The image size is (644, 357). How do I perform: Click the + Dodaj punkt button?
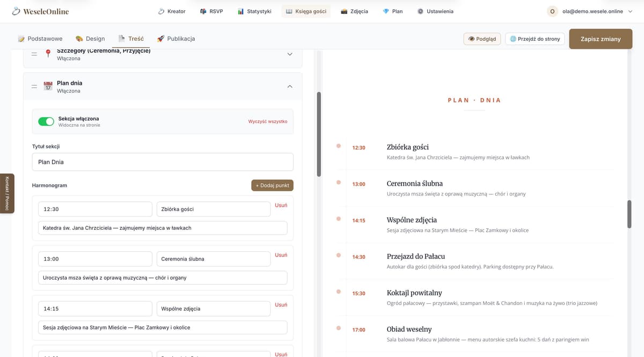coord(272,185)
